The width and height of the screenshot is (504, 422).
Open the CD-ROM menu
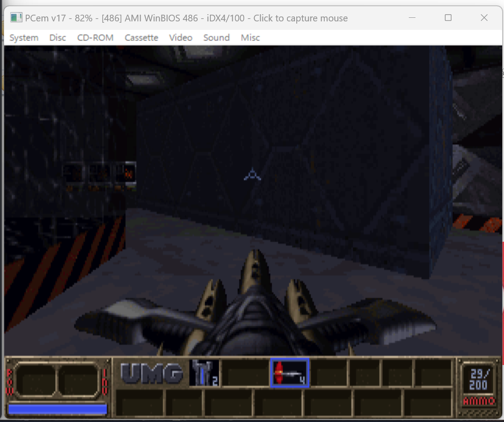95,38
